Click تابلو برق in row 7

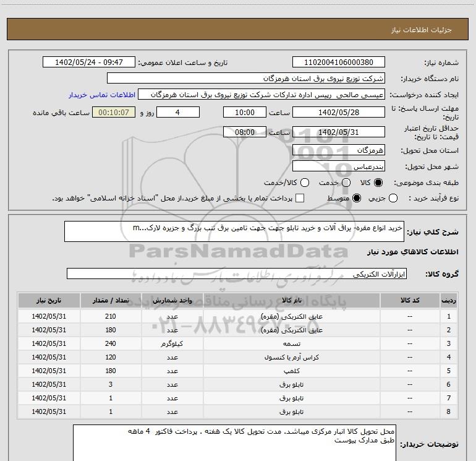pyautogui.click(x=291, y=398)
